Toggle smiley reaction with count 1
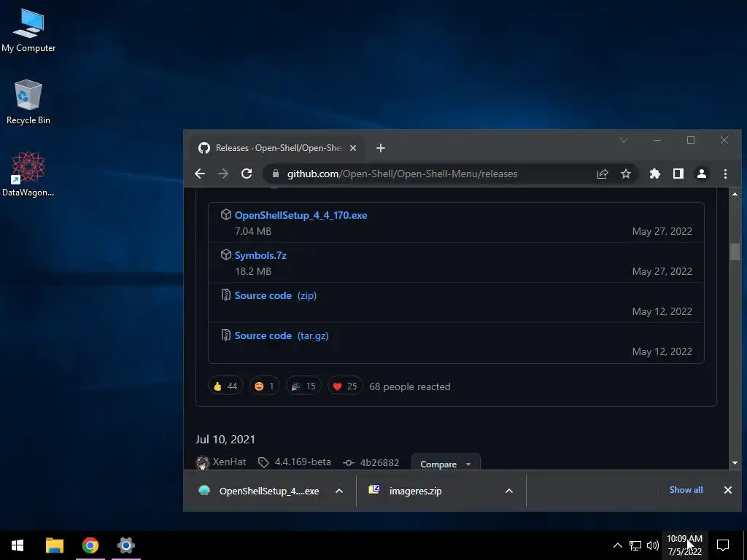 tap(264, 386)
